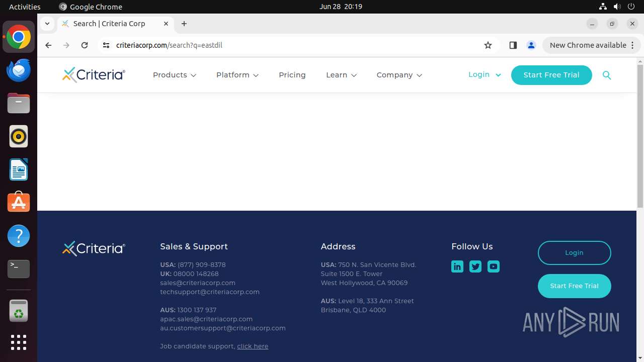The image size is (644, 362).
Task: Click the Follow Us heading
Action: [472, 247]
